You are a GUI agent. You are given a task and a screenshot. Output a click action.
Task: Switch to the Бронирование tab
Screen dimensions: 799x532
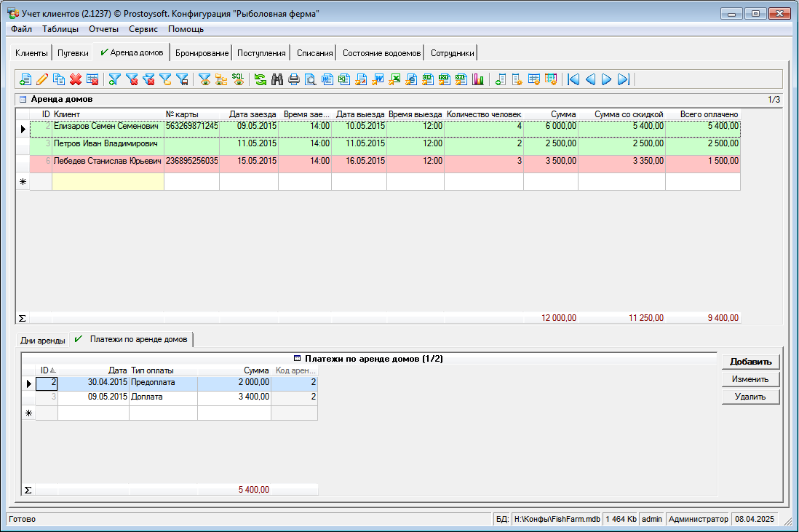[202, 53]
